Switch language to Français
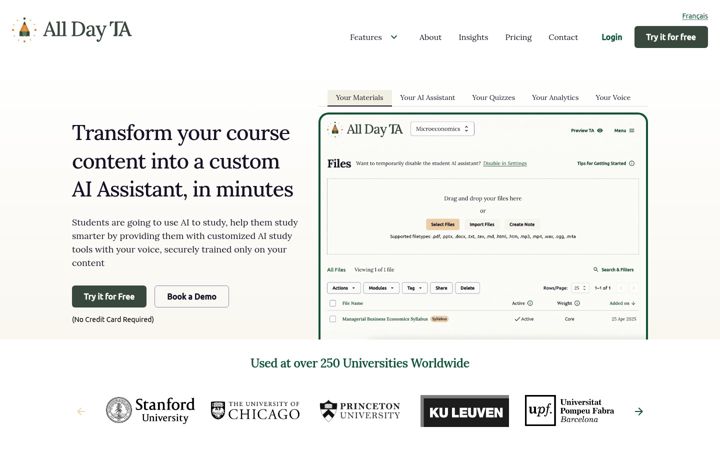720x450 pixels. click(x=695, y=16)
